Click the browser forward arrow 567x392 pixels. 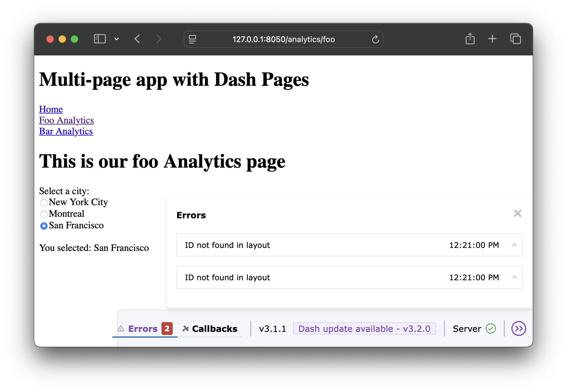(x=159, y=39)
